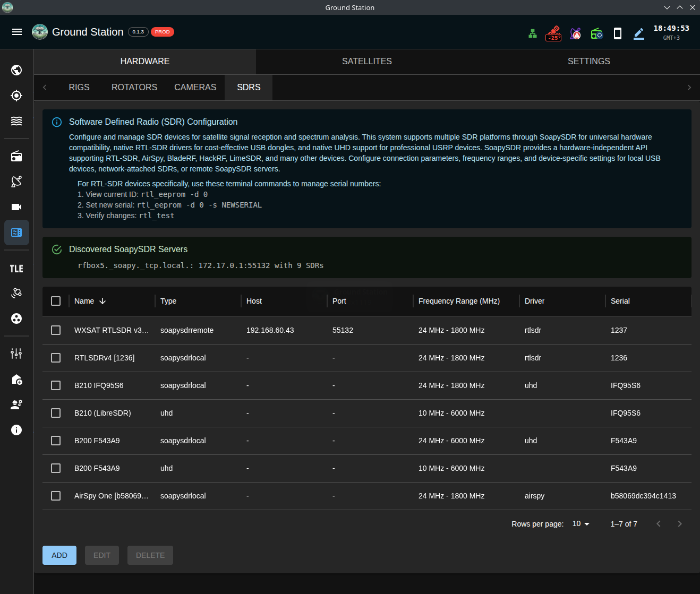This screenshot has height=594, width=700.
Task: Switch to the SATELLITES tab
Action: click(366, 61)
